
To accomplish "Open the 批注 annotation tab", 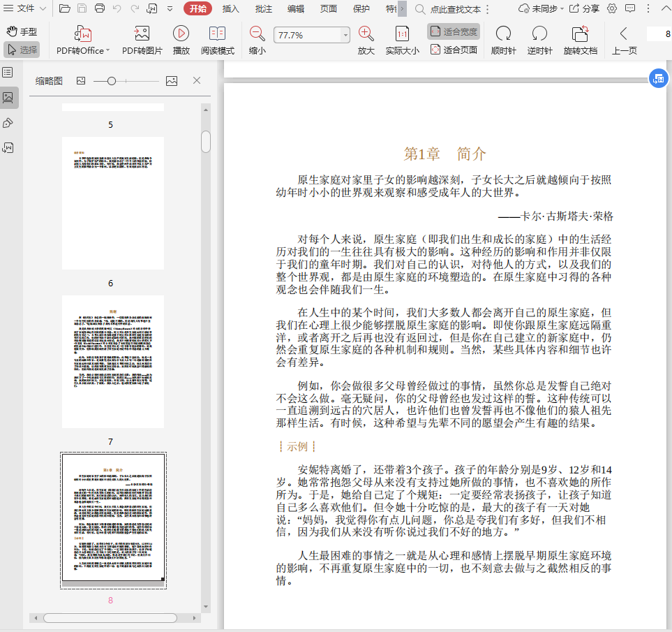I will [264, 8].
